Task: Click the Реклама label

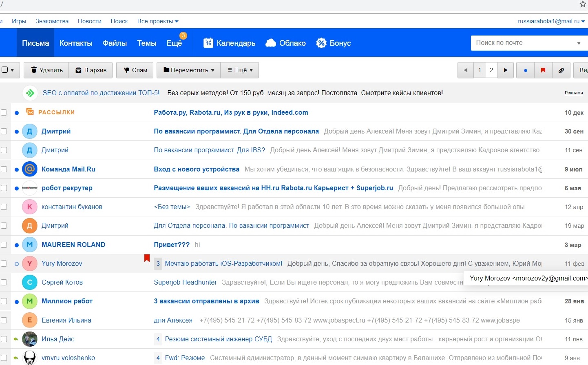Action: 574,93
